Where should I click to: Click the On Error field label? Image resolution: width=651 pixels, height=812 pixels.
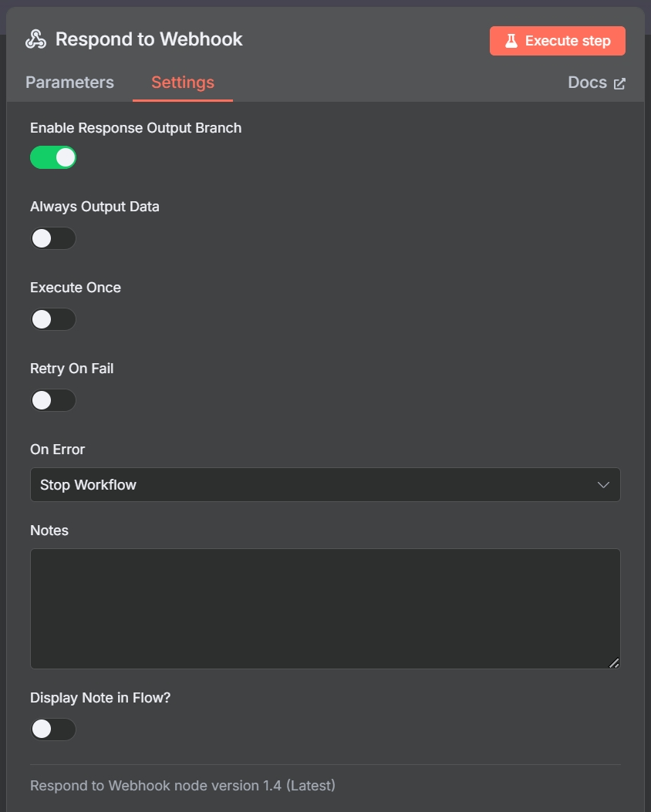point(58,450)
